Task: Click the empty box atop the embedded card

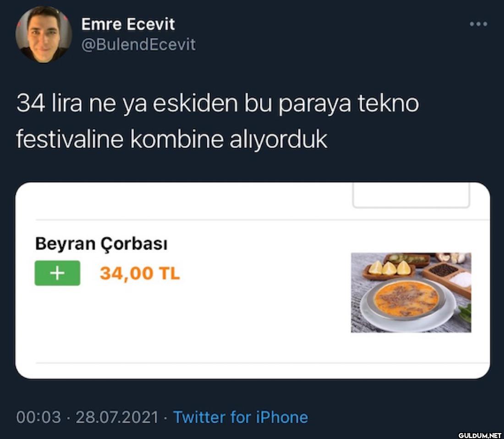Action: tap(411, 195)
